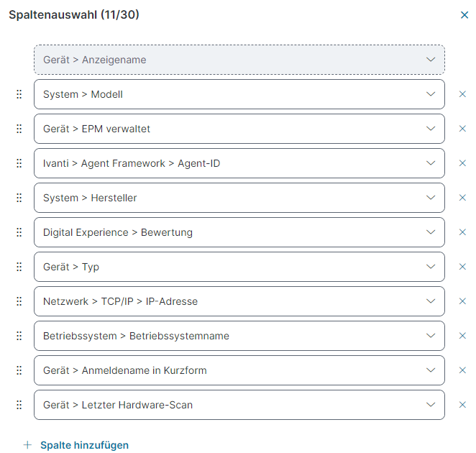Viewport: 476px width, 453px height.
Task: Click drag handle beside IP-Adresse row
Action: click(19, 301)
